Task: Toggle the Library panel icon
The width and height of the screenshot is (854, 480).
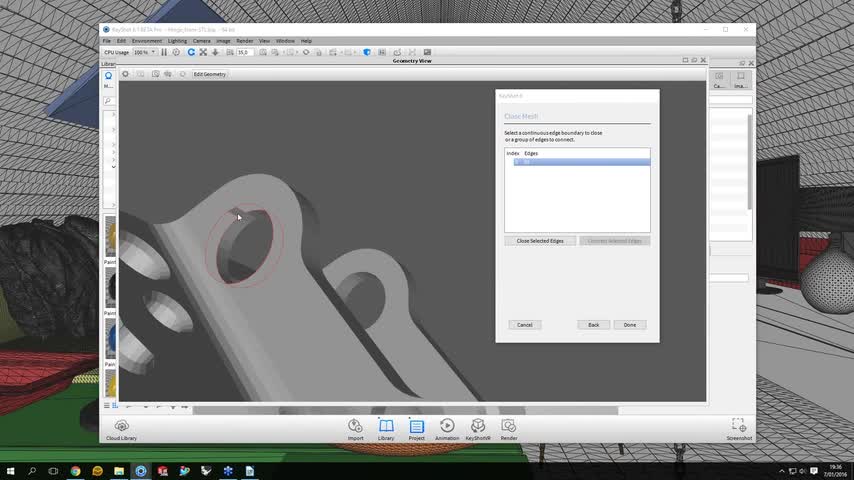Action: [x=386, y=429]
